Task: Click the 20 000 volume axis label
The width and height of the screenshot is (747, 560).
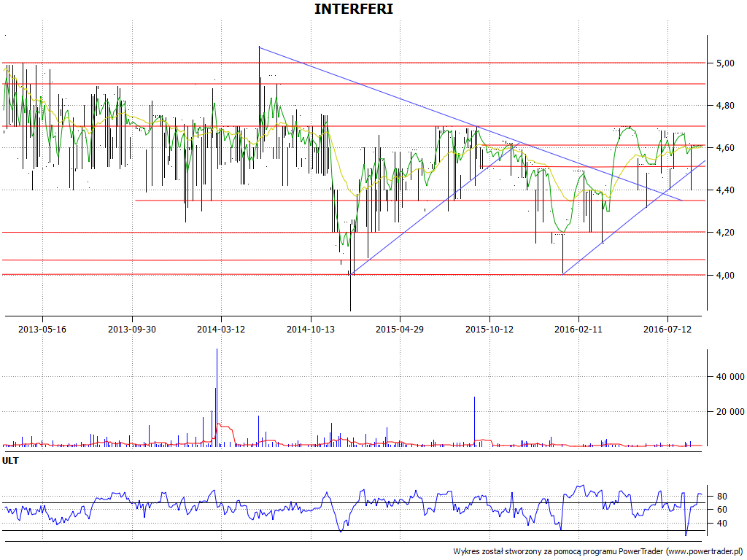Action: [x=729, y=411]
